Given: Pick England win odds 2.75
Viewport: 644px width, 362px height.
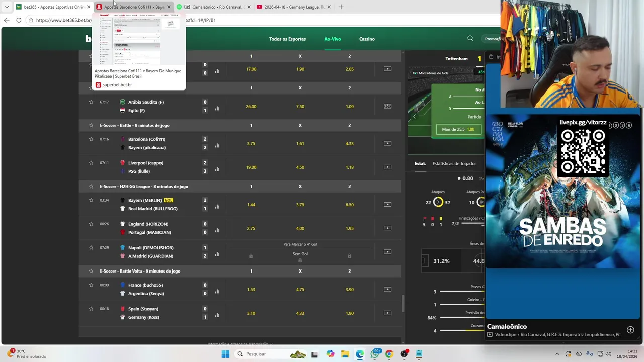Looking at the screenshot, I should pyautogui.click(x=251, y=228).
